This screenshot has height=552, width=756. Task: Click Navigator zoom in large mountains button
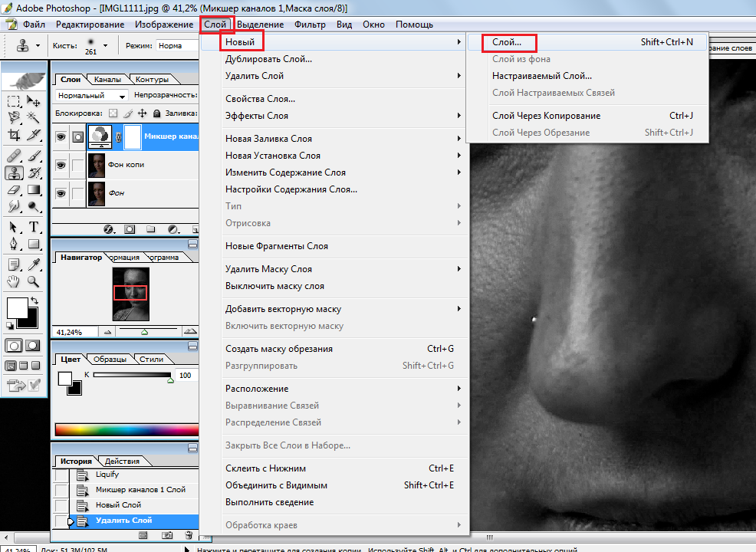pyautogui.click(x=190, y=332)
